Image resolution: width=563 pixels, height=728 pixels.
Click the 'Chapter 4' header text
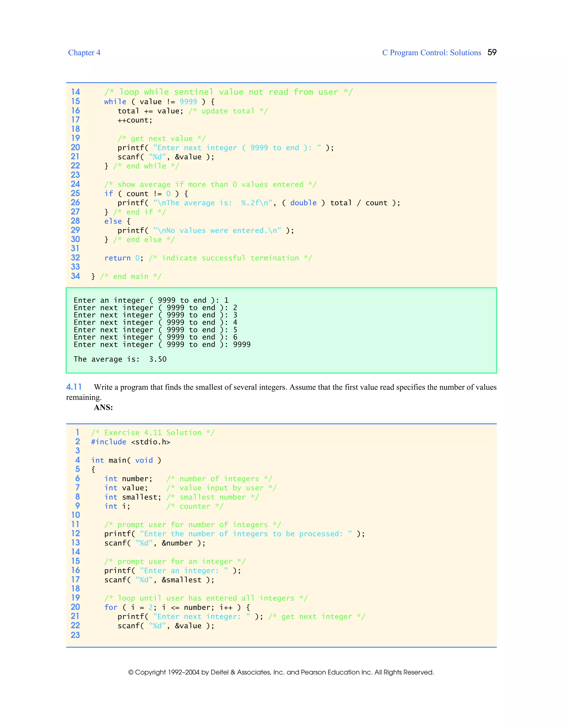[84, 53]
